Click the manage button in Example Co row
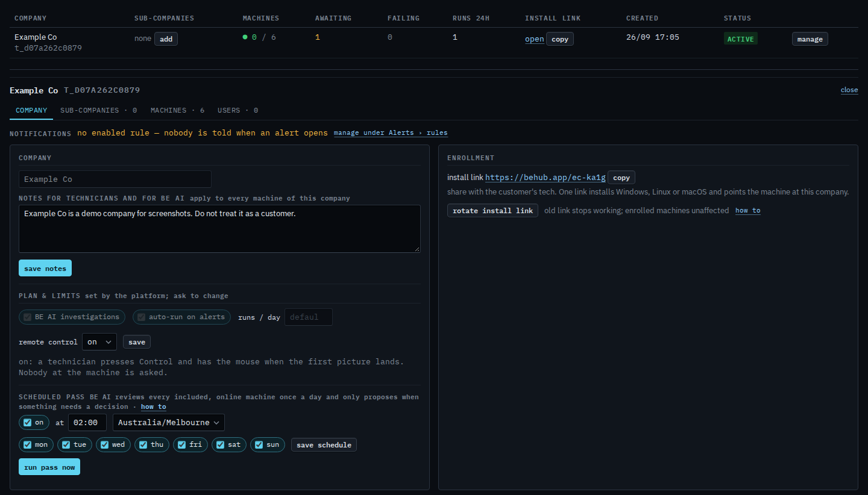 pos(810,39)
